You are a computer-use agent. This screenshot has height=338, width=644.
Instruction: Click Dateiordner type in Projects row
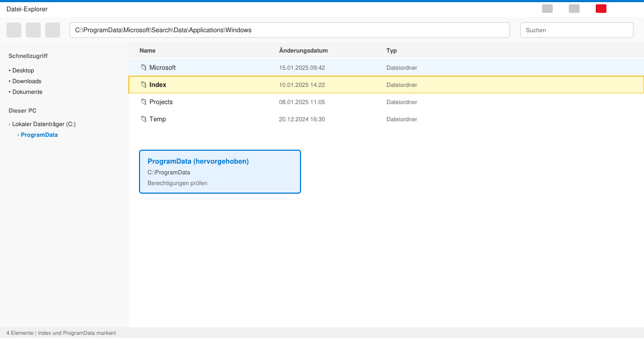pos(402,102)
